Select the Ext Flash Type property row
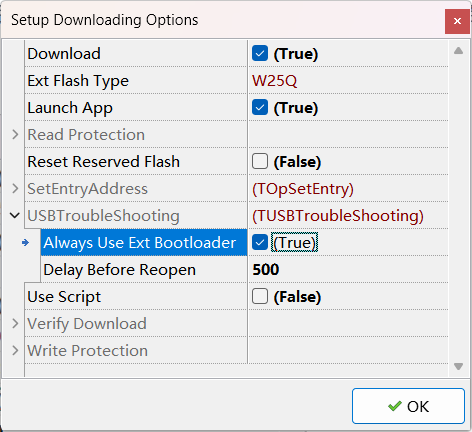This screenshot has width=472, height=432. click(236, 81)
